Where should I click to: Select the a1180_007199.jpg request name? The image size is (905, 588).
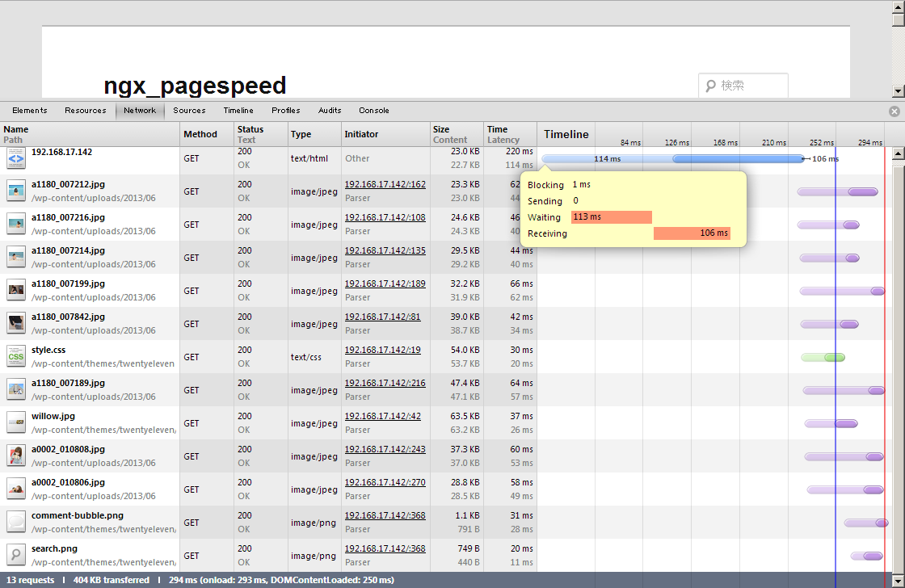pyautogui.click(x=68, y=283)
